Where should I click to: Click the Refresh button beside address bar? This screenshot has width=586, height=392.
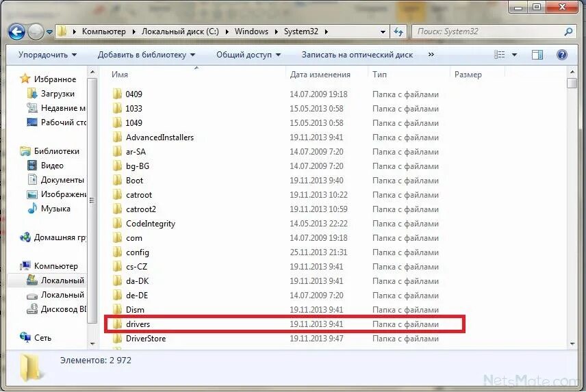coord(398,31)
